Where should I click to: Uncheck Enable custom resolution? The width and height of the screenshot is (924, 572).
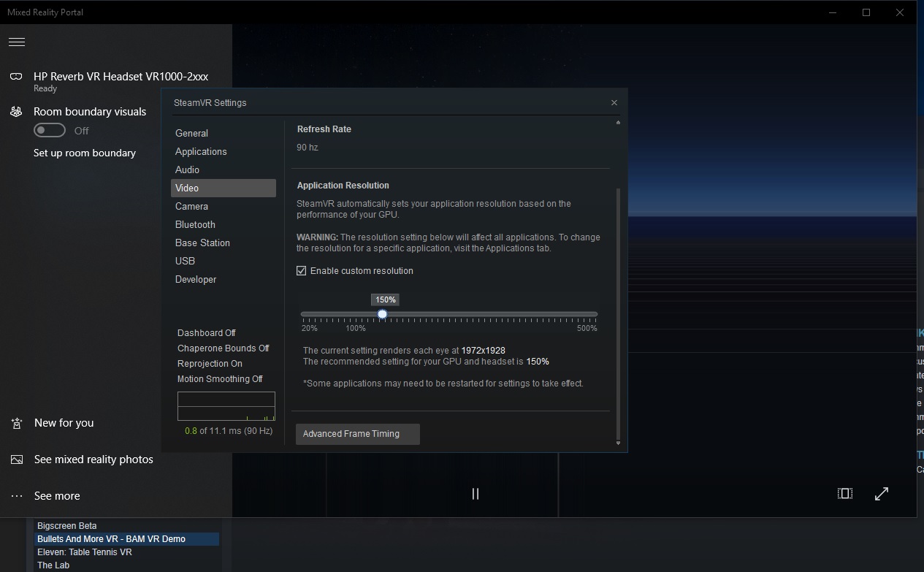(x=301, y=270)
